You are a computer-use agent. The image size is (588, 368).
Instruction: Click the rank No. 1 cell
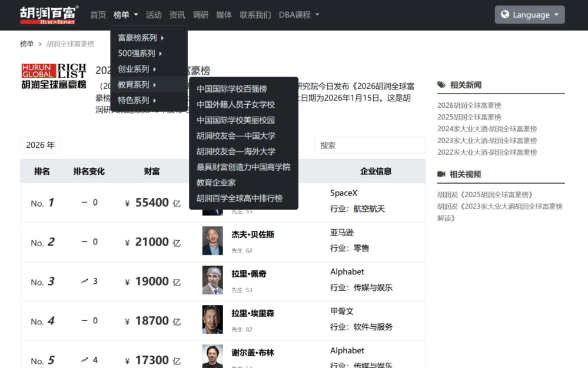click(42, 203)
